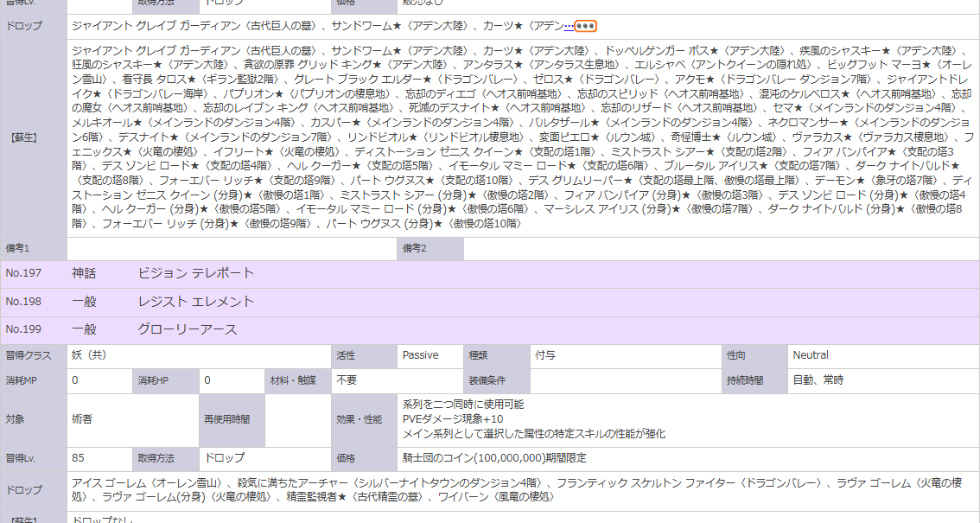
Task: Click the 価格 header beside 騎士団のコイン
Action: click(x=364, y=459)
